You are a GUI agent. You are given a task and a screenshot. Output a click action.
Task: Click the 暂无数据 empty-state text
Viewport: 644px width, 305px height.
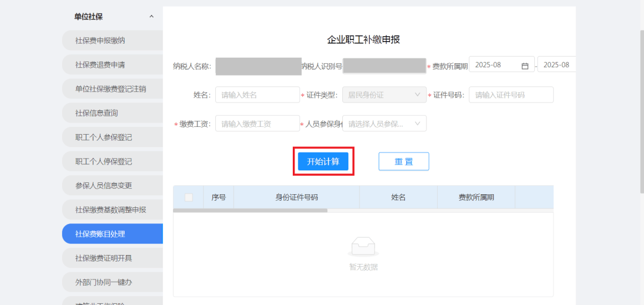(364, 267)
